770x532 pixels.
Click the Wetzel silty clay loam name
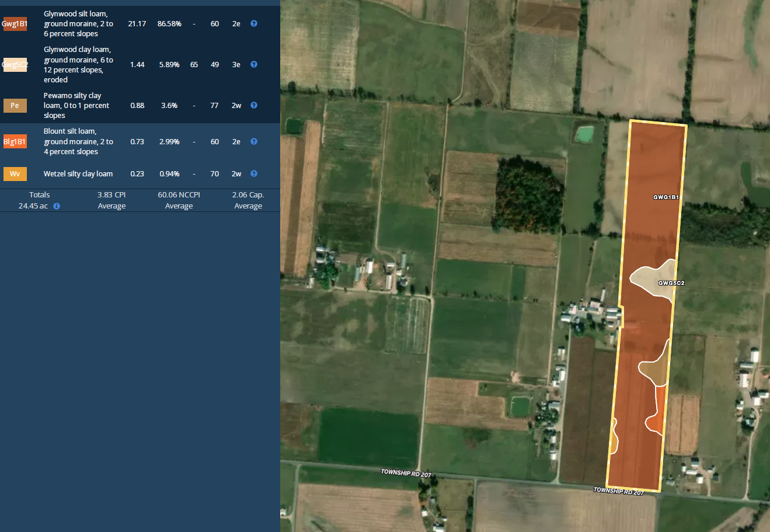click(78, 174)
